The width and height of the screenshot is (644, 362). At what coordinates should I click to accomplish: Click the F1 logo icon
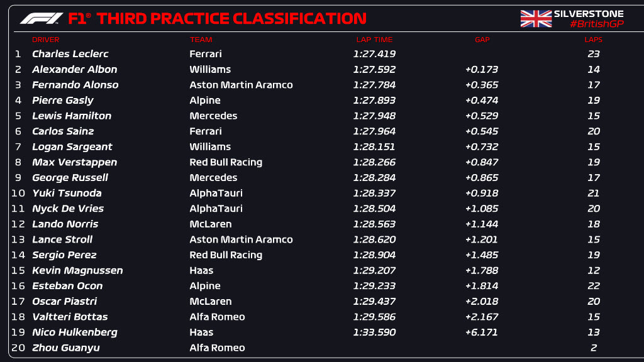pos(42,19)
